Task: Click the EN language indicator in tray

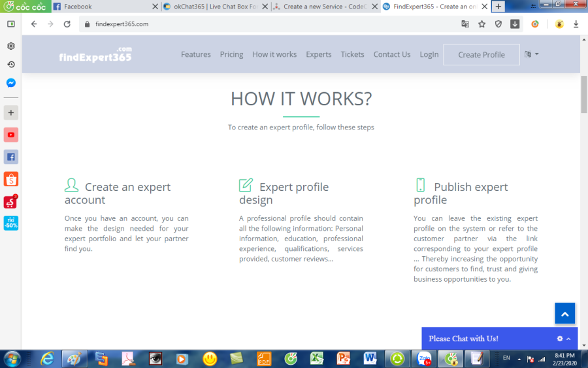Action: (x=506, y=358)
